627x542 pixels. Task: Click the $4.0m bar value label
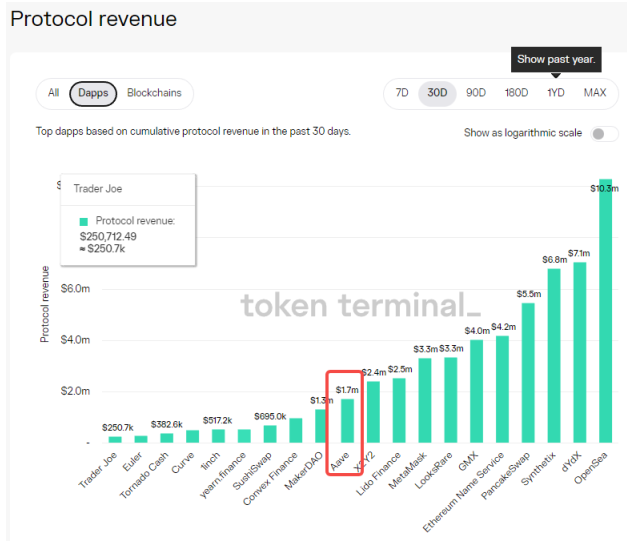(x=477, y=331)
